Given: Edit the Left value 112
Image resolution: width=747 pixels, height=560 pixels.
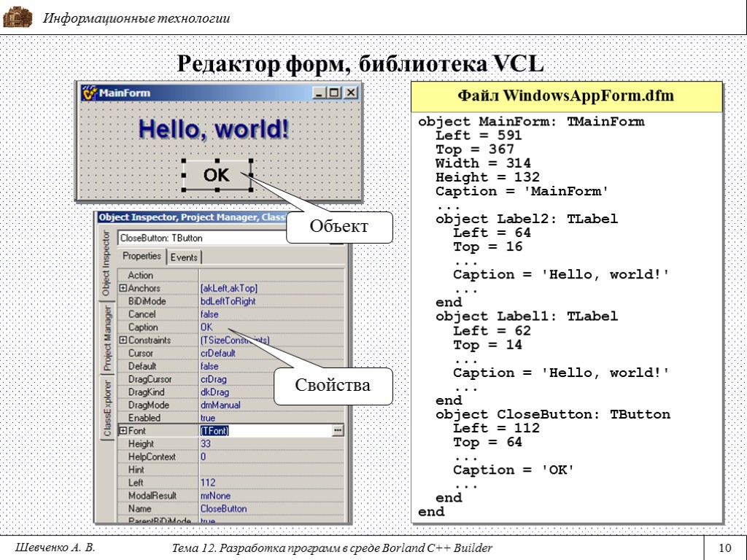Looking at the screenshot, I should point(208,483).
